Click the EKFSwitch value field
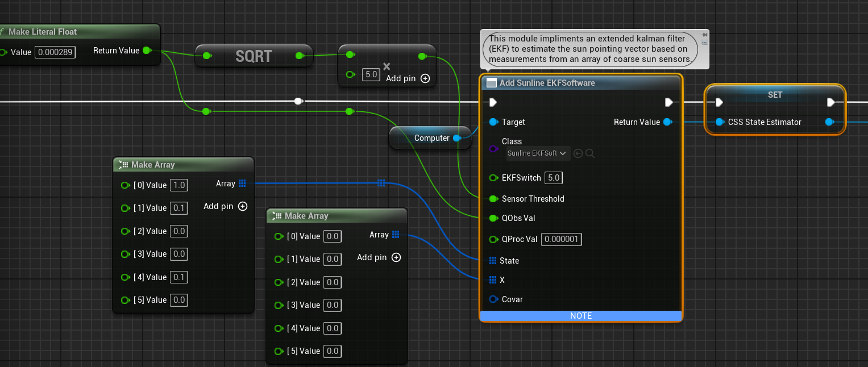868x367 pixels. (x=553, y=178)
